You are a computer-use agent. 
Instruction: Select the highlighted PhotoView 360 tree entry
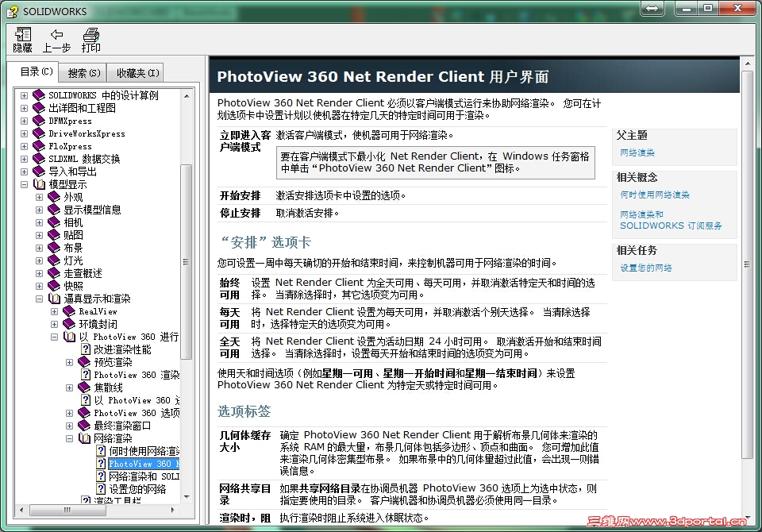(144, 464)
